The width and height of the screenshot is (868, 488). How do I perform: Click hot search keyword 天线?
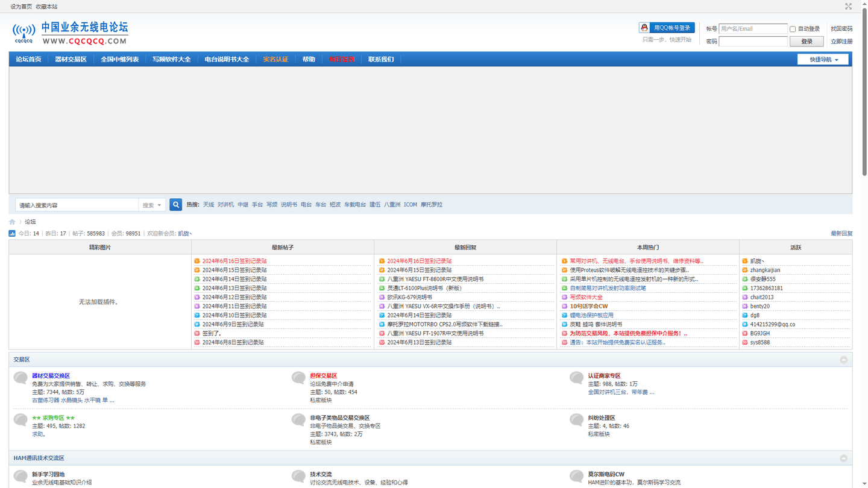209,205
